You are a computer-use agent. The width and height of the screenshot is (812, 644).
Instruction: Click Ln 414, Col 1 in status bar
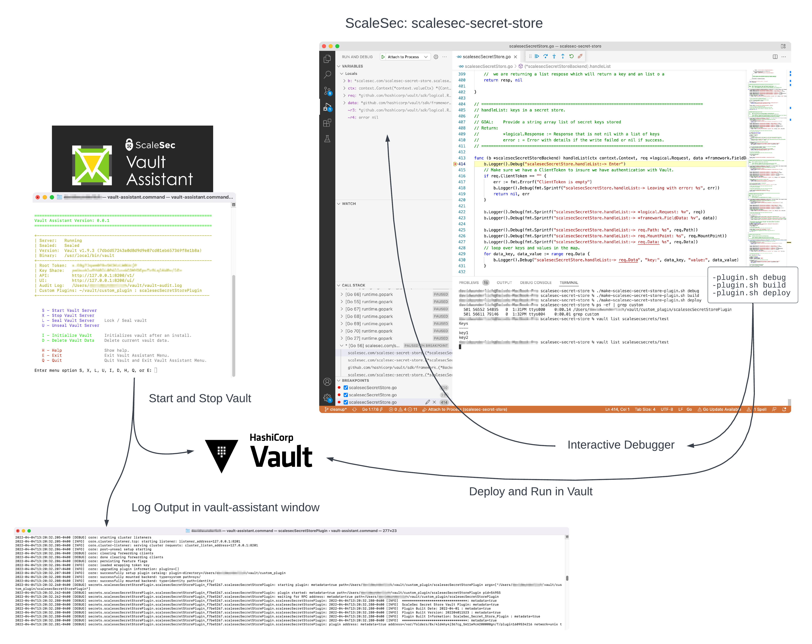[617, 409]
